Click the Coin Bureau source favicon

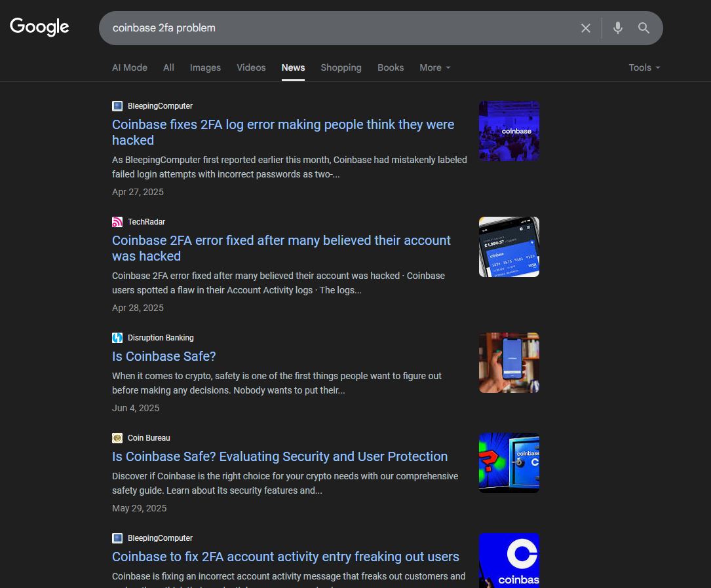(x=117, y=438)
